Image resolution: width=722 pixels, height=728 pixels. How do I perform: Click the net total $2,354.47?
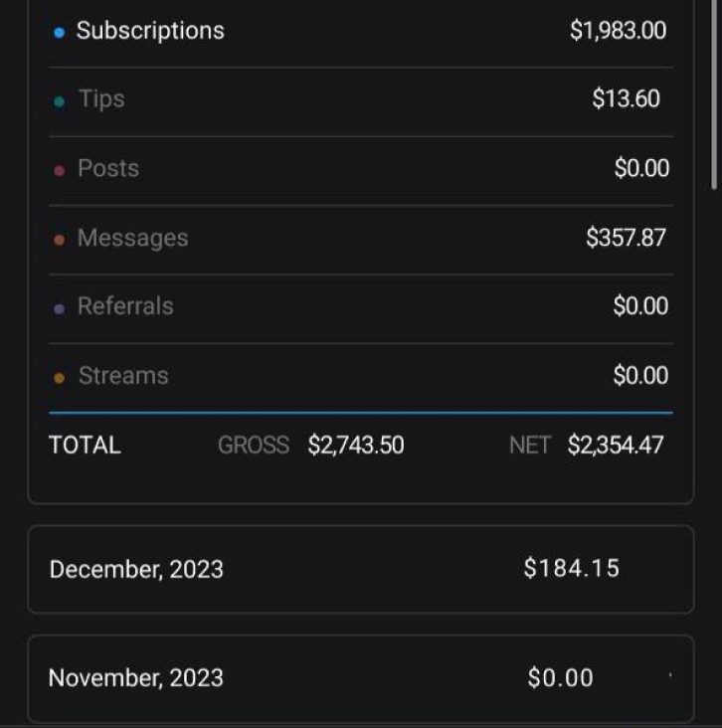615,446
